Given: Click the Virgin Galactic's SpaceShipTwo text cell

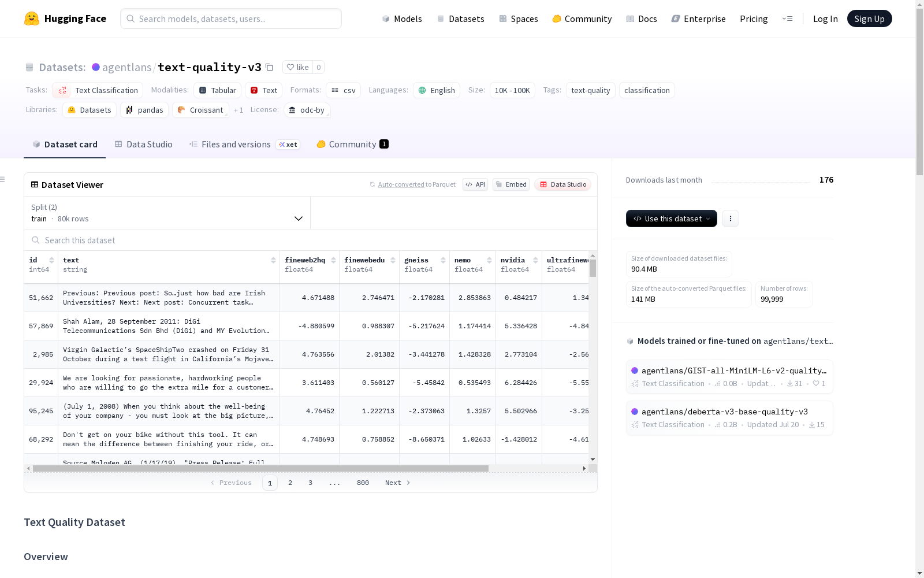Looking at the screenshot, I should (x=169, y=354).
